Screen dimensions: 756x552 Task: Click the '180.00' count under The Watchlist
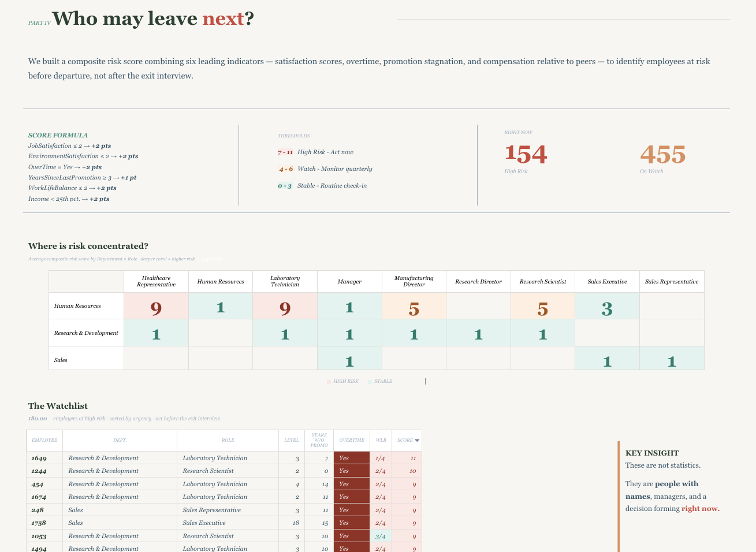[38, 419]
